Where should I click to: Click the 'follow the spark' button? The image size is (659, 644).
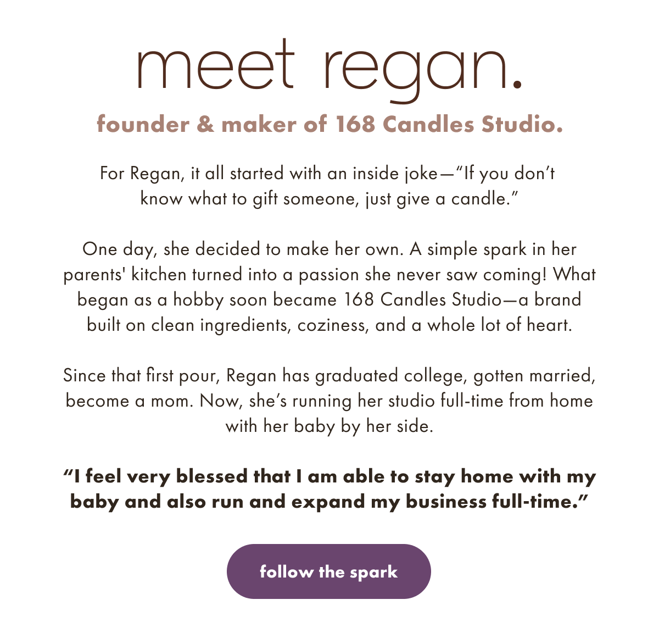(328, 571)
